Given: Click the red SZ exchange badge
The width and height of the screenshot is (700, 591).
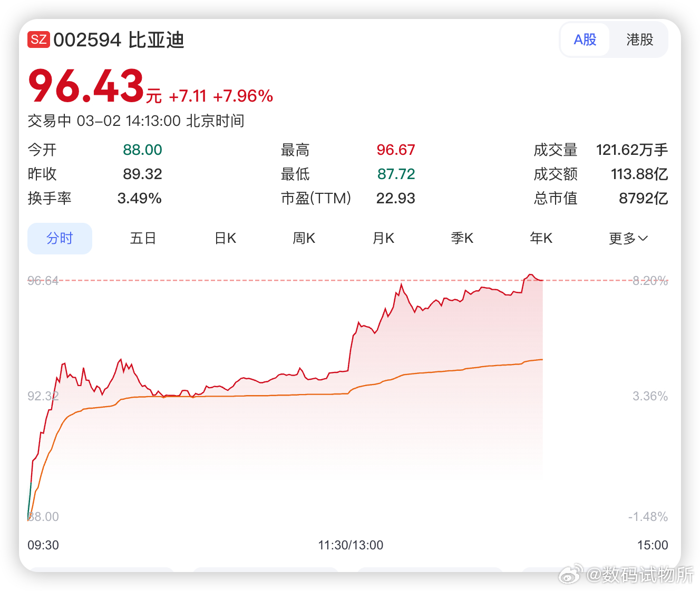Looking at the screenshot, I should [x=38, y=40].
